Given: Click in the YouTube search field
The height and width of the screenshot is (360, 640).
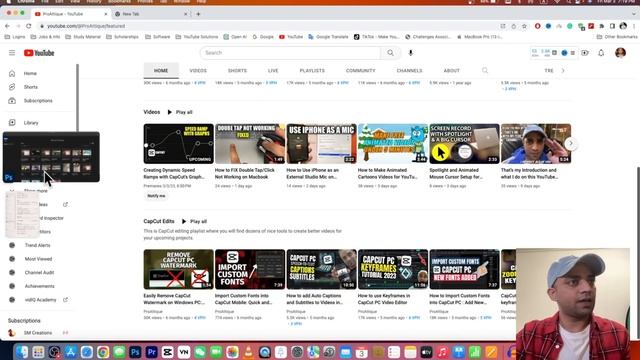Looking at the screenshot, I should [x=290, y=53].
